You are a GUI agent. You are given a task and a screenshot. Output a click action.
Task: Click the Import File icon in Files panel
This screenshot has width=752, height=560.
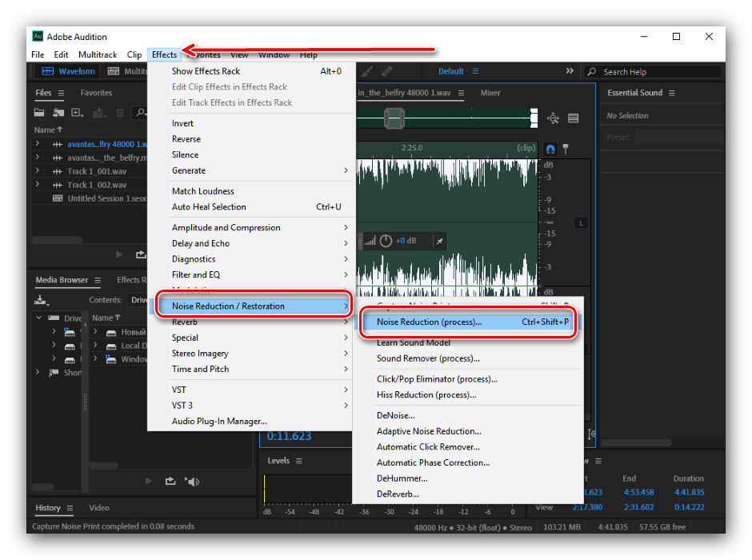click(58, 113)
